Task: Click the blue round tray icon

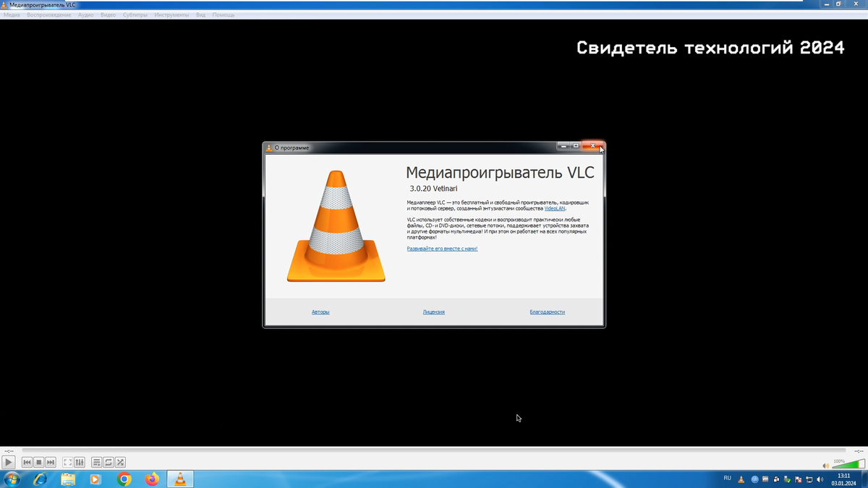Action: tap(754, 479)
